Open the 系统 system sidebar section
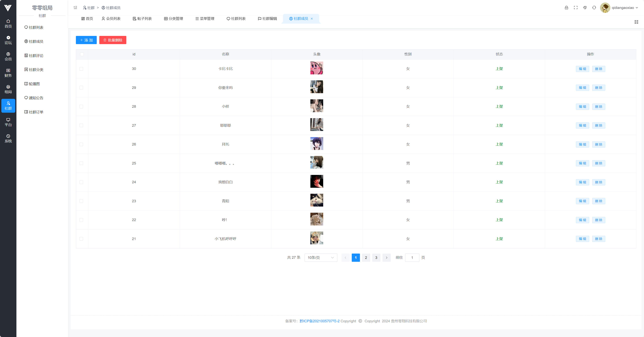The image size is (644, 337). (8, 138)
